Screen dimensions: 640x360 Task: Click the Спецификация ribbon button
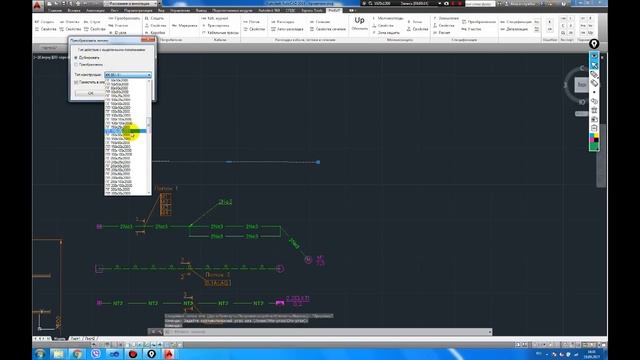coord(516,22)
